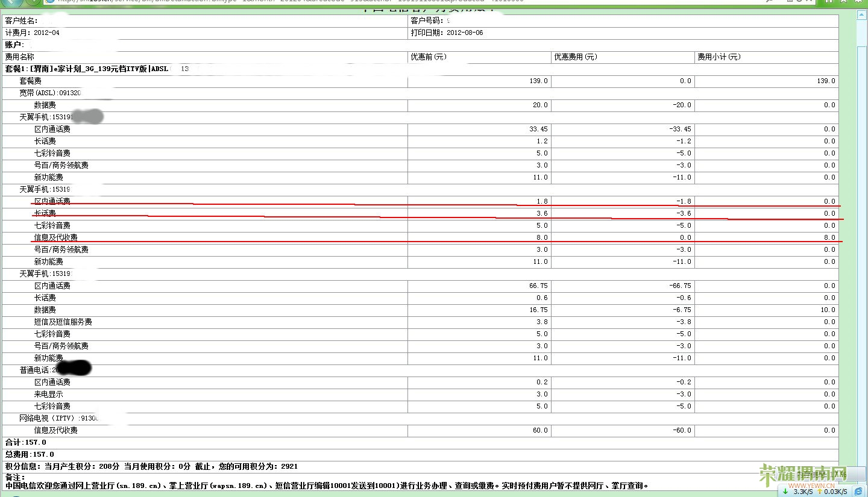
Task: Click the 总费用:157.0 total line
Action: pos(30,454)
